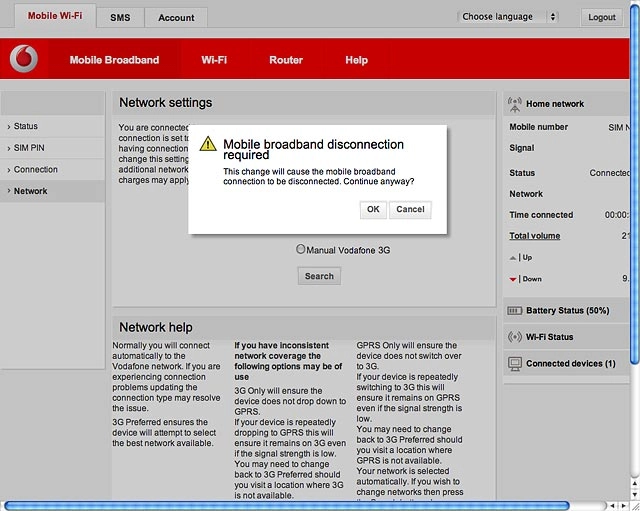Click the Search button
Screen dimensions: 640x511
point(319,276)
